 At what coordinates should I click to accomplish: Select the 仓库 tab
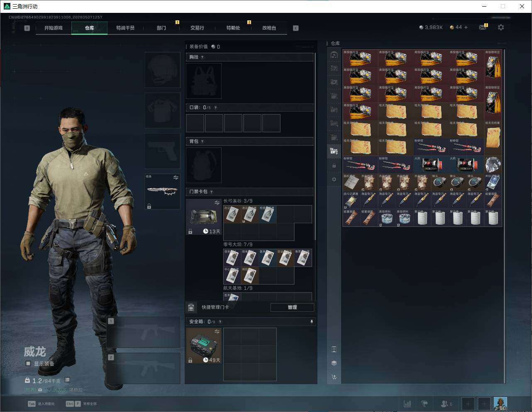90,28
